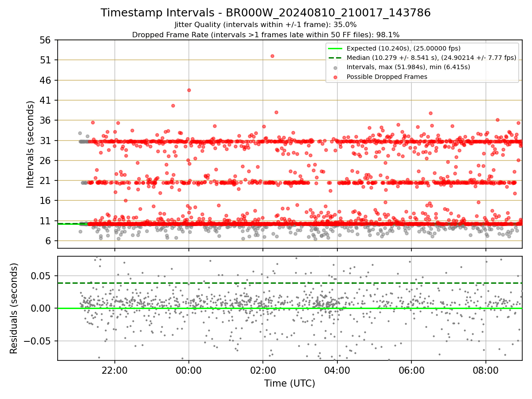532x399 pixels.
Task: Click the solid green line sample in the legend
Action: (335, 48)
